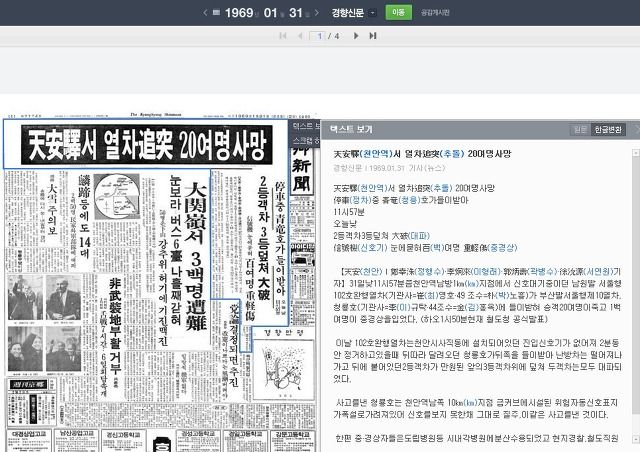
Task: Click the article byline 경향신문 1969.01.31 기사(뉴스)
Action: pos(389,168)
